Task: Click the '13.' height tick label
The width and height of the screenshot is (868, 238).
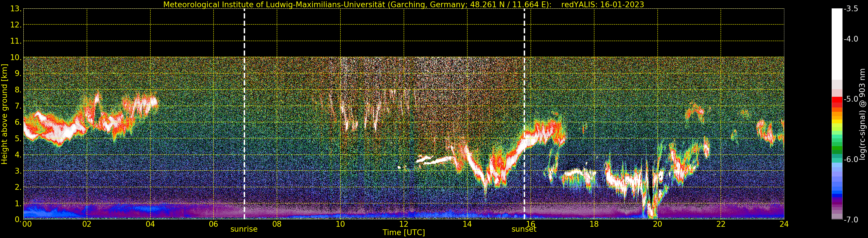Action: [16, 9]
